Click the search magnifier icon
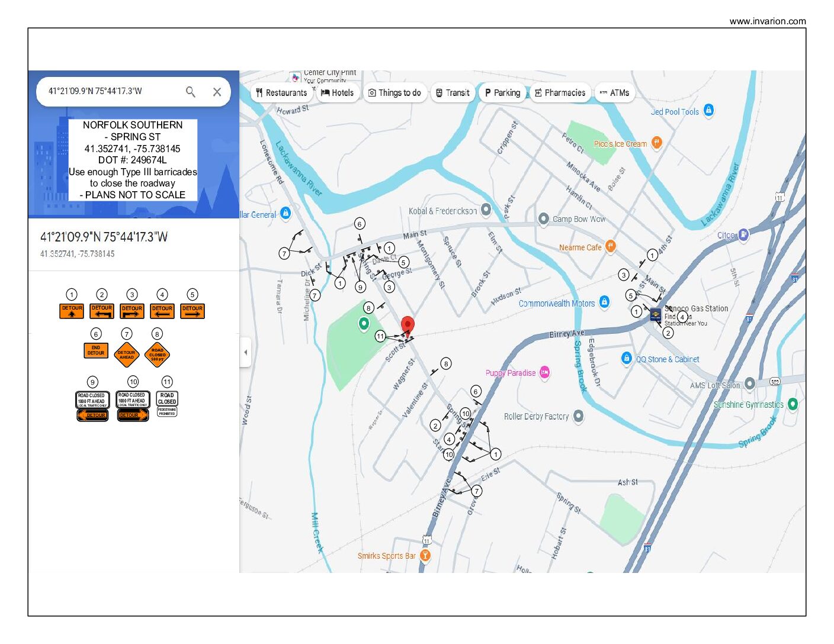 (190, 92)
